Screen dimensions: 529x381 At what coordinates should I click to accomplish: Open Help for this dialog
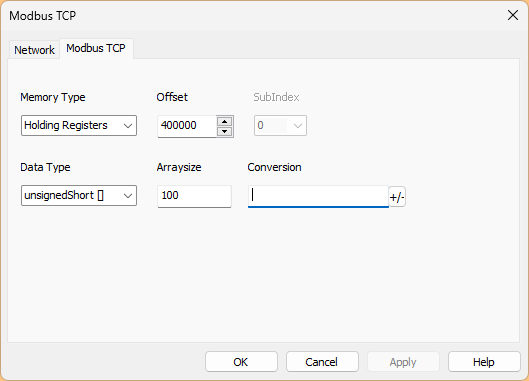pyautogui.click(x=484, y=362)
